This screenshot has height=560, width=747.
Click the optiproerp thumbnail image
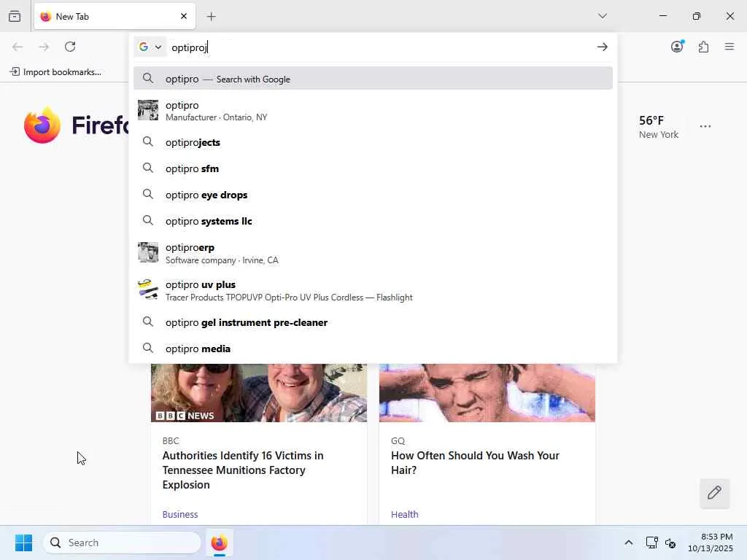click(x=147, y=252)
